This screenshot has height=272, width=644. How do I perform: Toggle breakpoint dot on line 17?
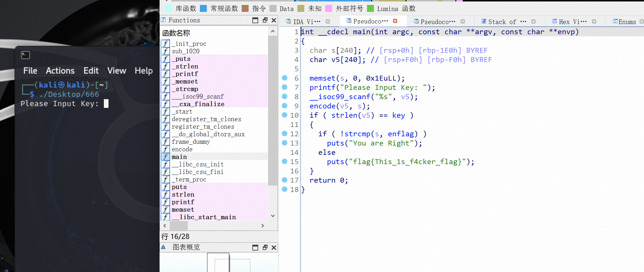tap(285, 180)
